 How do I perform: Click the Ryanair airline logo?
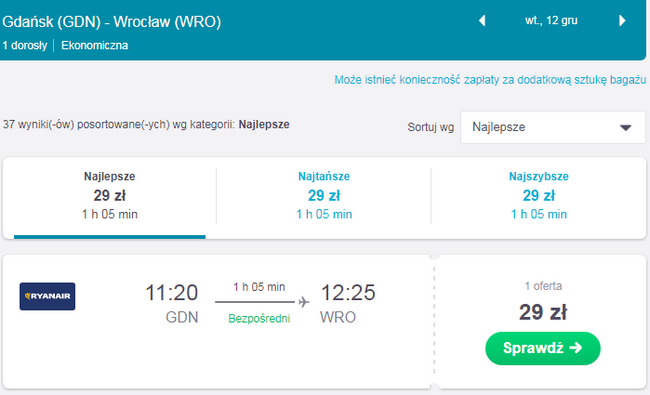click(x=47, y=296)
